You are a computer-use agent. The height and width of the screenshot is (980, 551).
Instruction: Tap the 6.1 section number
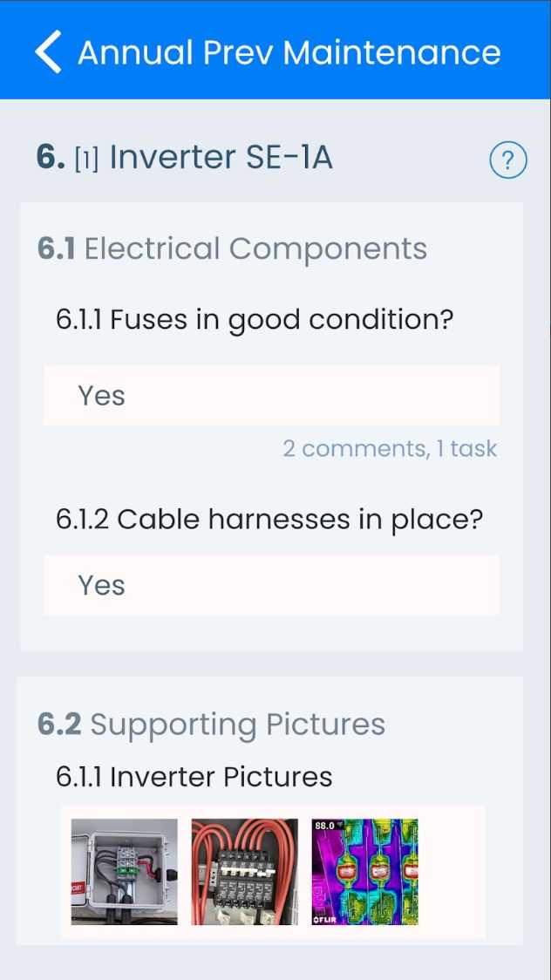point(56,249)
